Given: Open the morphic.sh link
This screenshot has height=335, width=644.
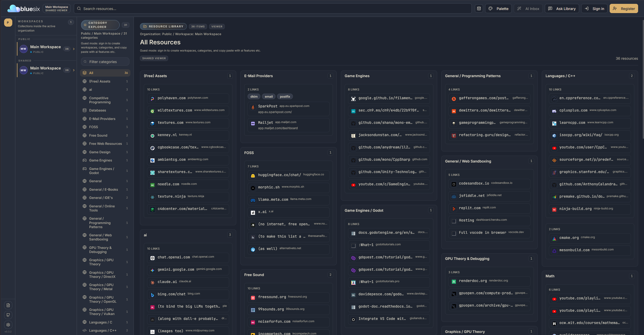Looking at the screenshot, I should point(288,188).
